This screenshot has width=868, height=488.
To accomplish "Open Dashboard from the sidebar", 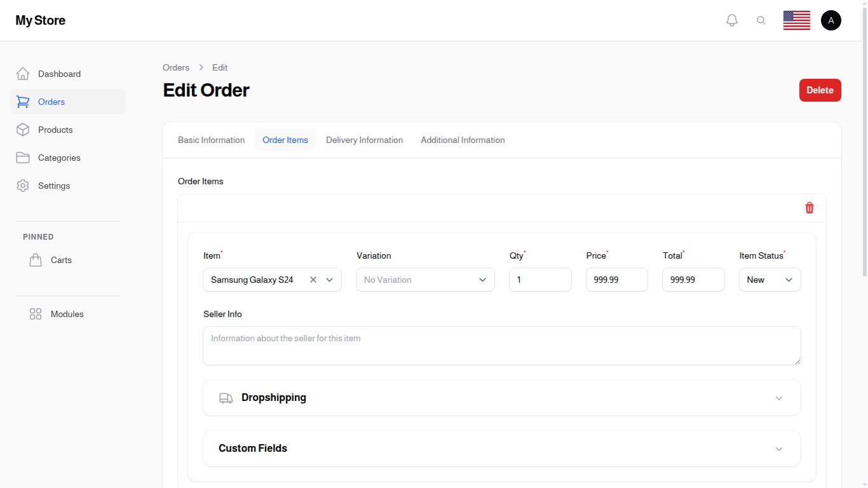I will (x=59, y=74).
